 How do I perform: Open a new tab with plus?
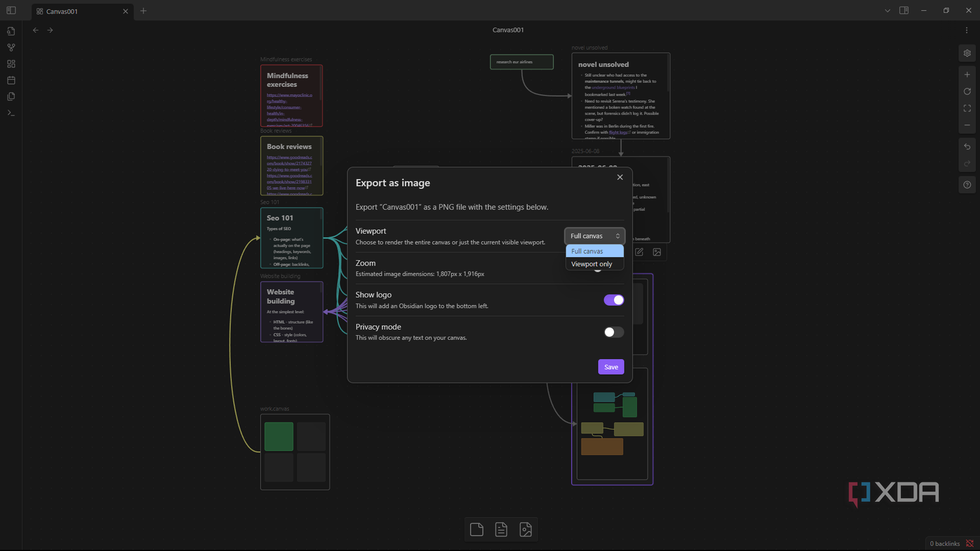[x=144, y=11]
